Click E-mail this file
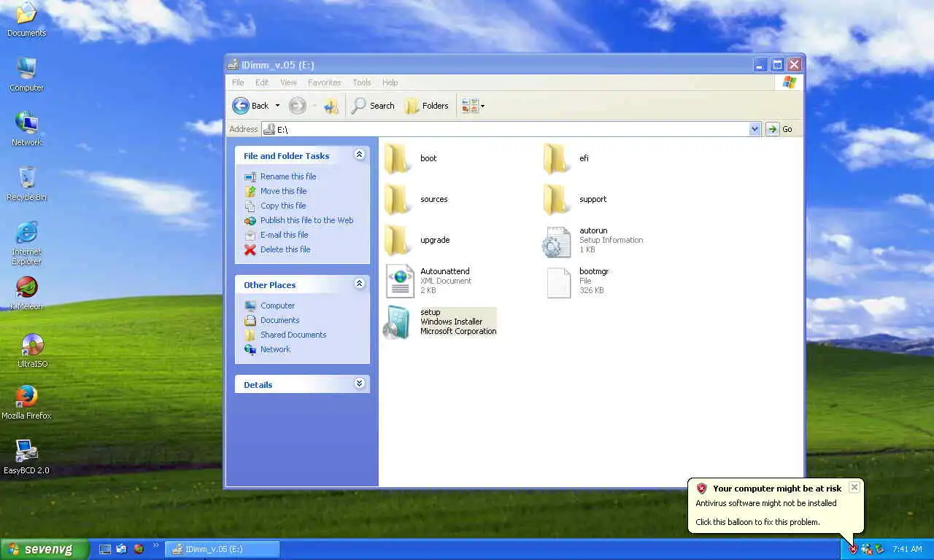Image resolution: width=934 pixels, height=560 pixels. pos(277,235)
